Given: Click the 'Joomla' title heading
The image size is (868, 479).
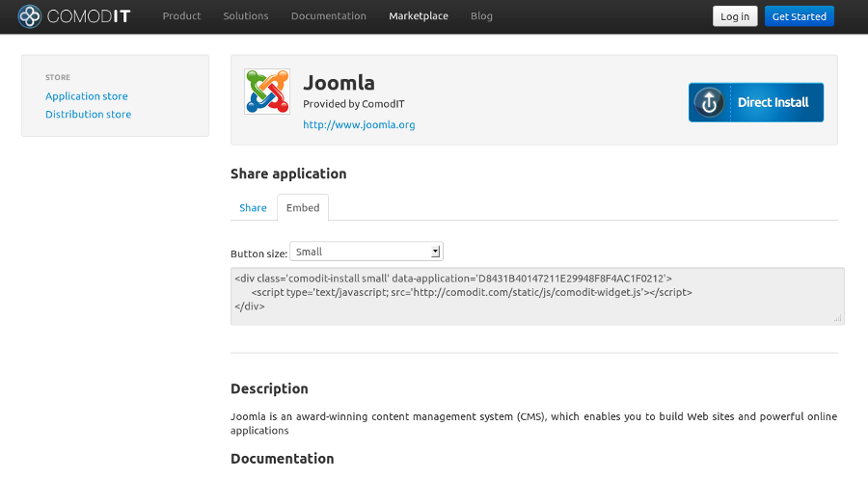Looking at the screenshot, I should coord(339,83).
